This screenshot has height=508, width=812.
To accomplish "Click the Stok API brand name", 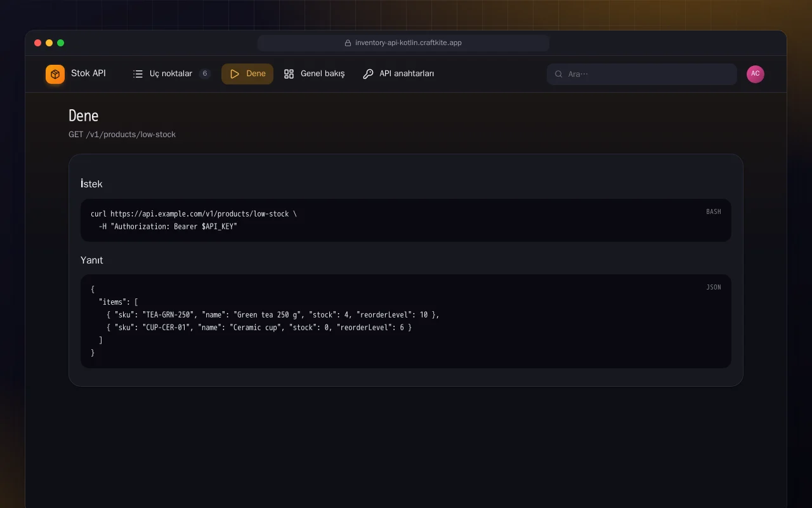I will click(88, 73).
